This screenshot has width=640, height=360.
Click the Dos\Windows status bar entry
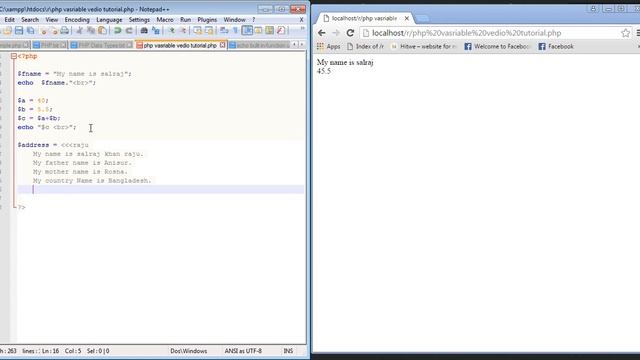(189, 351)
